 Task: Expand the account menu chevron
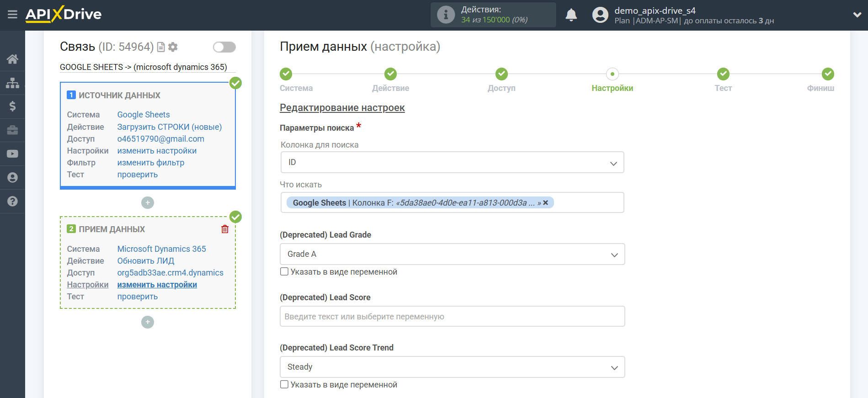(857, 15)
